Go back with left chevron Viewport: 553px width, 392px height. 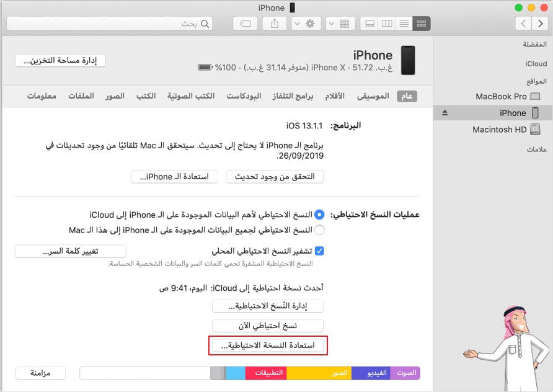pyautogui.click(x=524, y=24)
